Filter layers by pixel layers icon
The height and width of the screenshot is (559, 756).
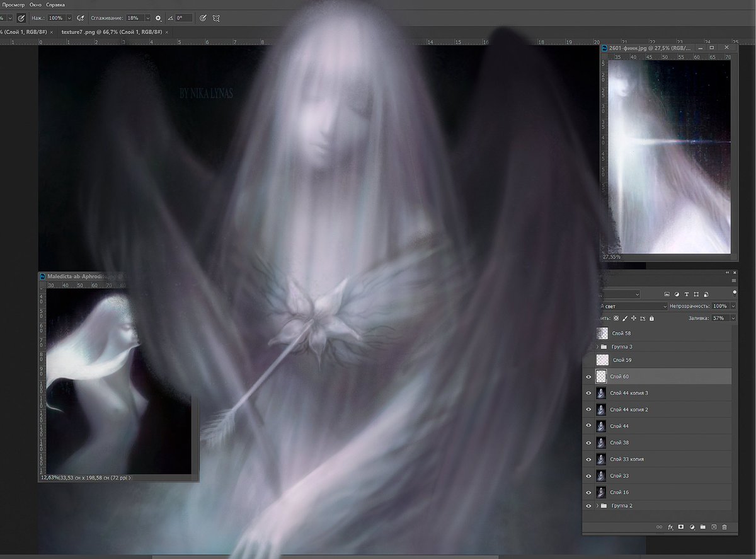click(667, 294)
